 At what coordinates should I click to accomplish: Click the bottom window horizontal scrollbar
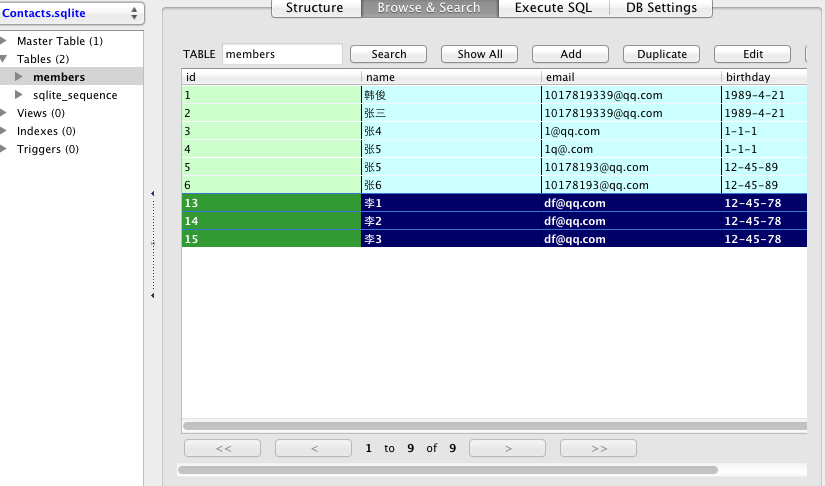(448, 470)
